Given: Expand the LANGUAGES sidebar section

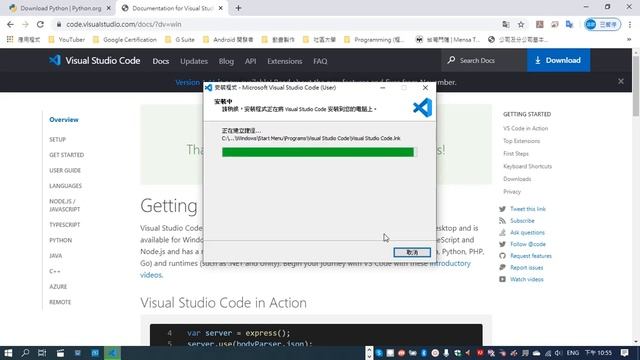Looking at the screenshot, I should (65, 186).
